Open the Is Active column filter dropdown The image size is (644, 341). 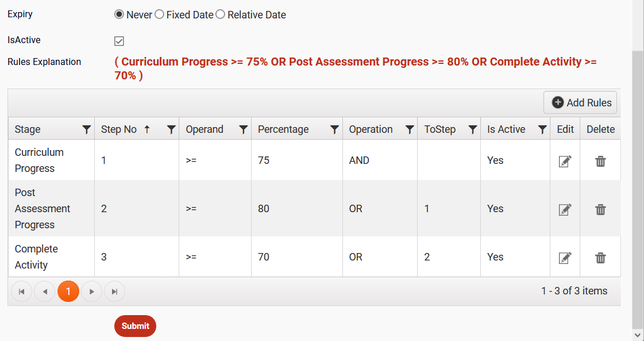point(542,129)
